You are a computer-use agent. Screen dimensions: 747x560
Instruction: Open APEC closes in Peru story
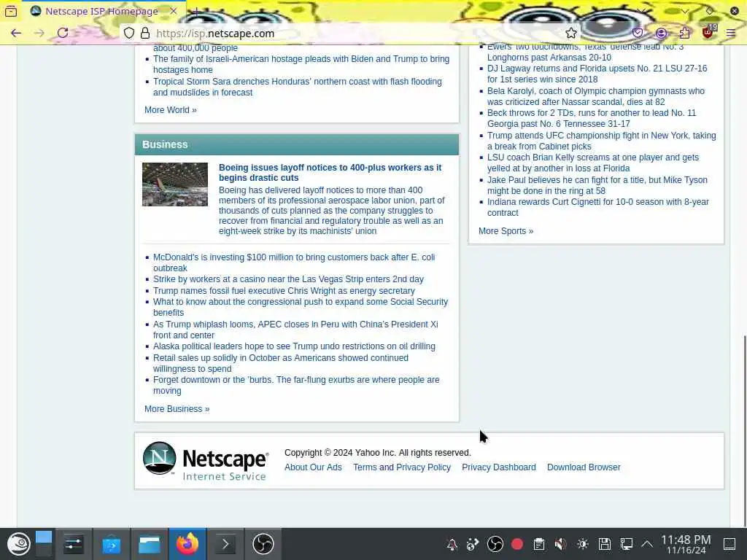point(295,330)
